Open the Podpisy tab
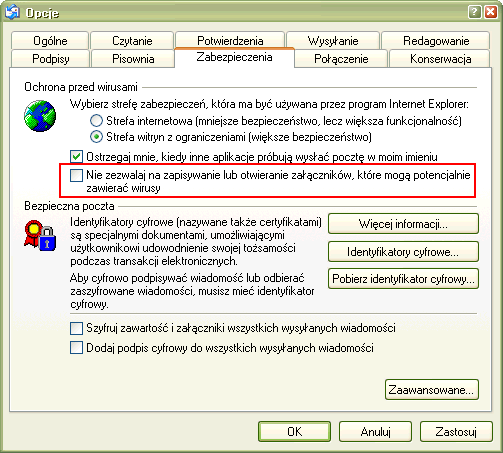This screenshot has width=503, height=453. click(51, 59)
